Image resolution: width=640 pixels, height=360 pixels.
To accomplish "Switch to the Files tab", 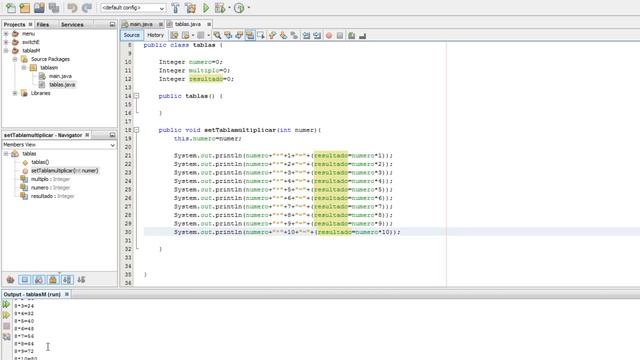I will (43, 24).
